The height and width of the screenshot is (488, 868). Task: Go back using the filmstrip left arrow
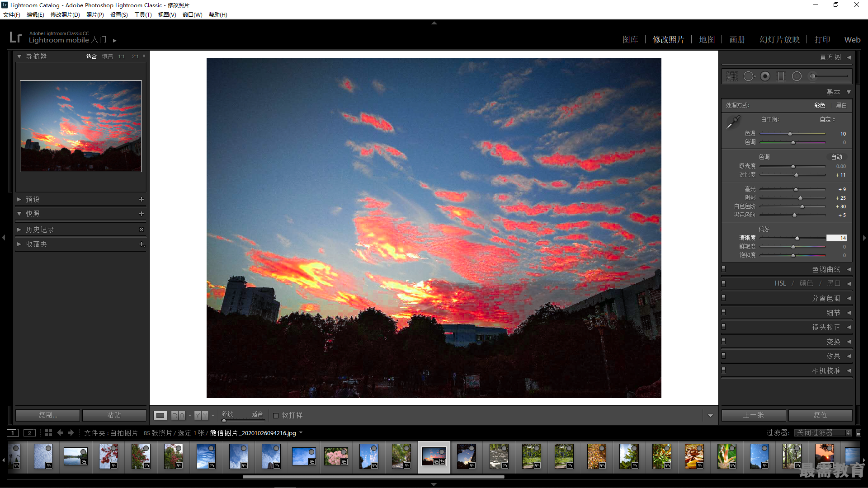point(60,433)
